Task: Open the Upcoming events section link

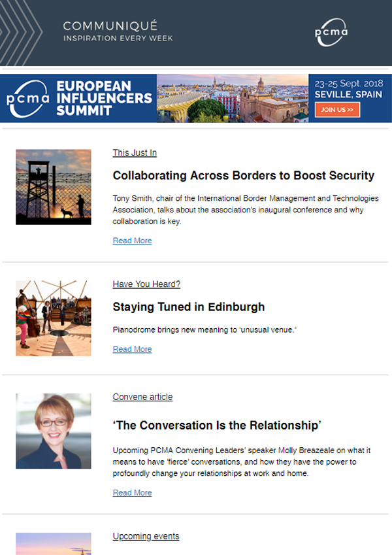Action: (x=146, y=536)
